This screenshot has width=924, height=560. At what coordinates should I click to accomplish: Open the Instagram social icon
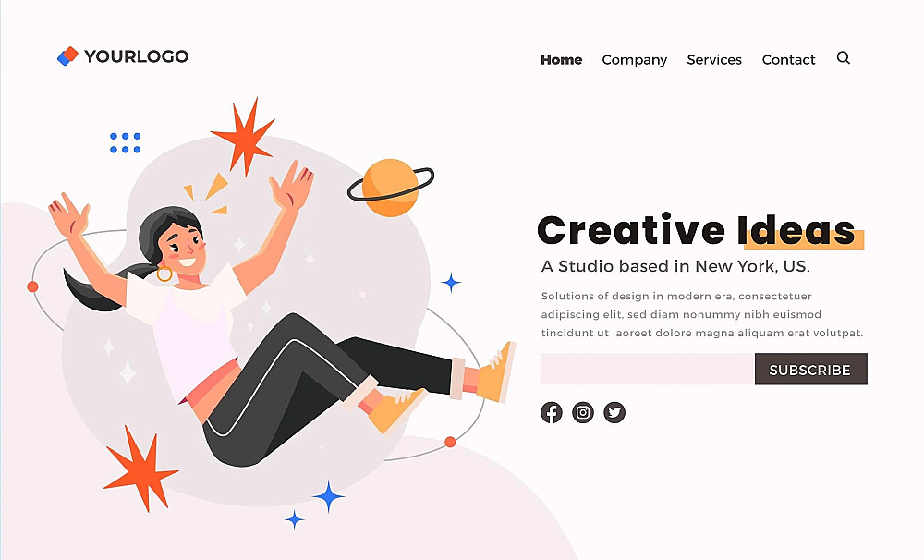[x=583, y=412]
